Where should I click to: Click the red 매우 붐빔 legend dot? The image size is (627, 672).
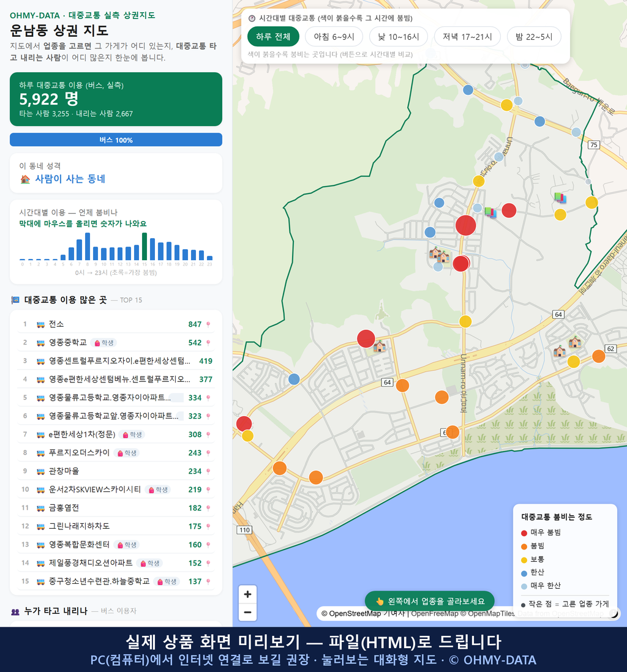tap(524, 533)
